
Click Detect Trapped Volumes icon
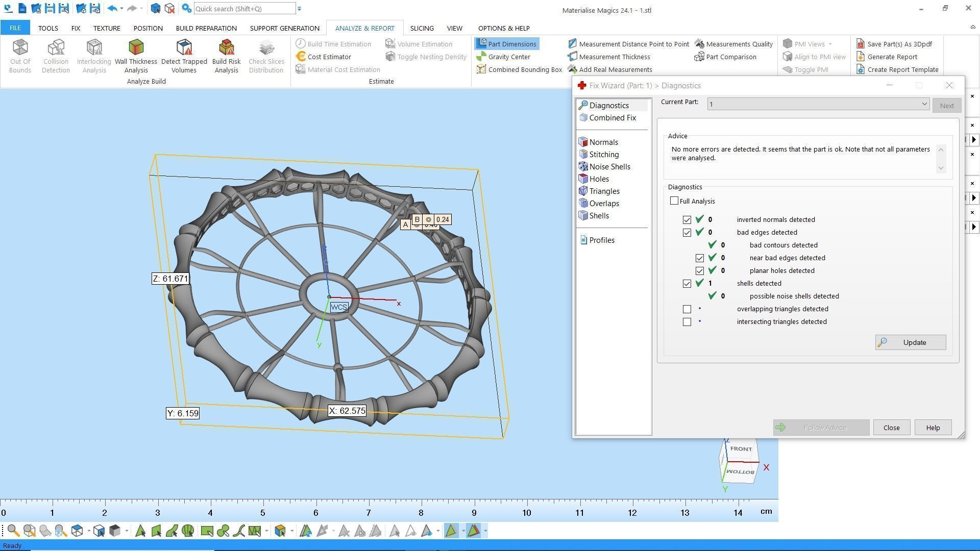pos(184,56)
